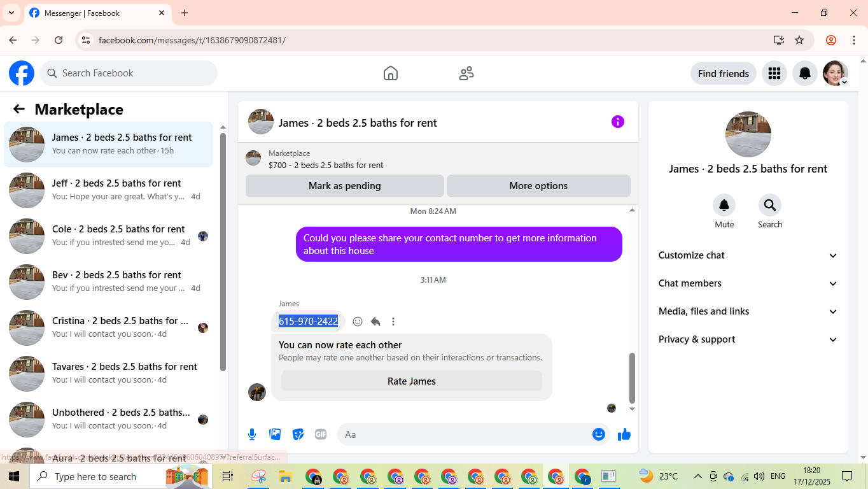Click Mark as pending button
868x489 pixels.
[x=345, y=186]
